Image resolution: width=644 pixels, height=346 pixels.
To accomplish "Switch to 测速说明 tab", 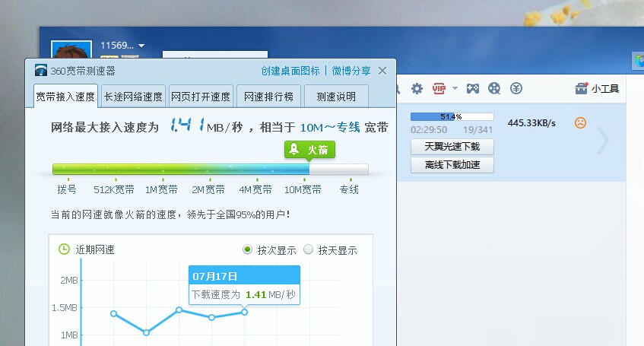I will pyautogui.click(x=336, y=97).
